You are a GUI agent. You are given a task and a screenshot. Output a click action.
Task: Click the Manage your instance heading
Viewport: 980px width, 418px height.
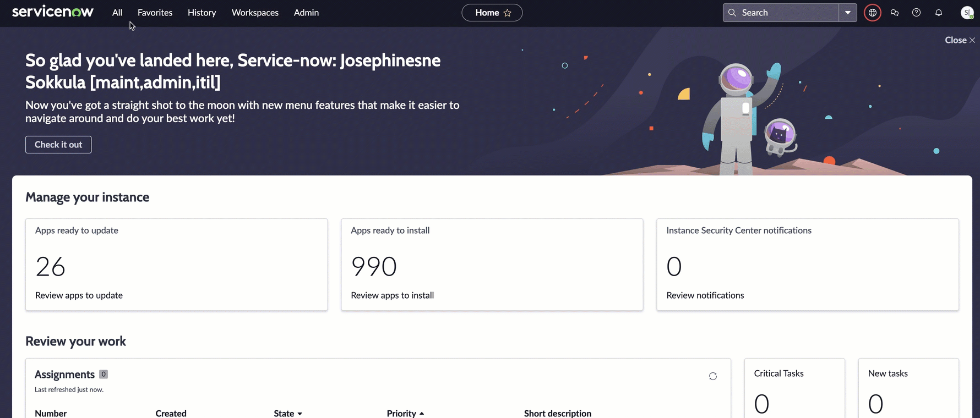tap(87, 197)
